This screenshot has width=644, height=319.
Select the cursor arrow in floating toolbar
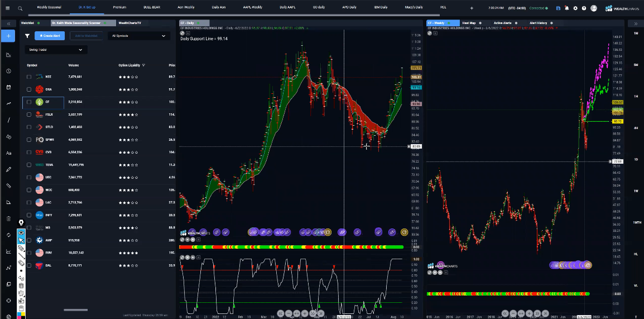click(x=21, y=240)
